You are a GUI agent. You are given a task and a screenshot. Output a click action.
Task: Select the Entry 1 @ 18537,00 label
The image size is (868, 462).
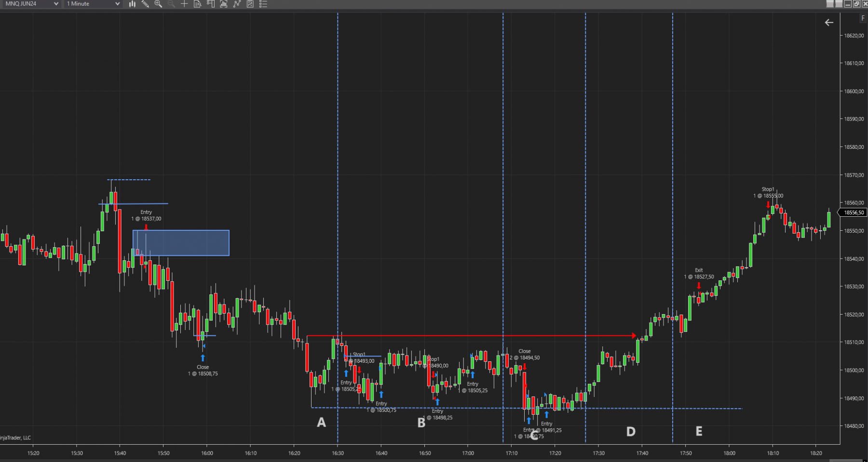146,215
